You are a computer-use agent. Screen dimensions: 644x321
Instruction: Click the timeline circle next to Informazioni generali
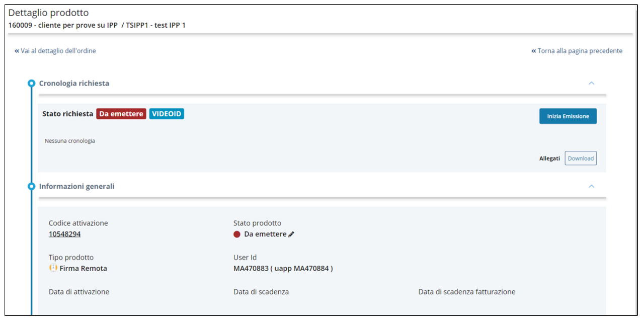(x=31, y=187)
